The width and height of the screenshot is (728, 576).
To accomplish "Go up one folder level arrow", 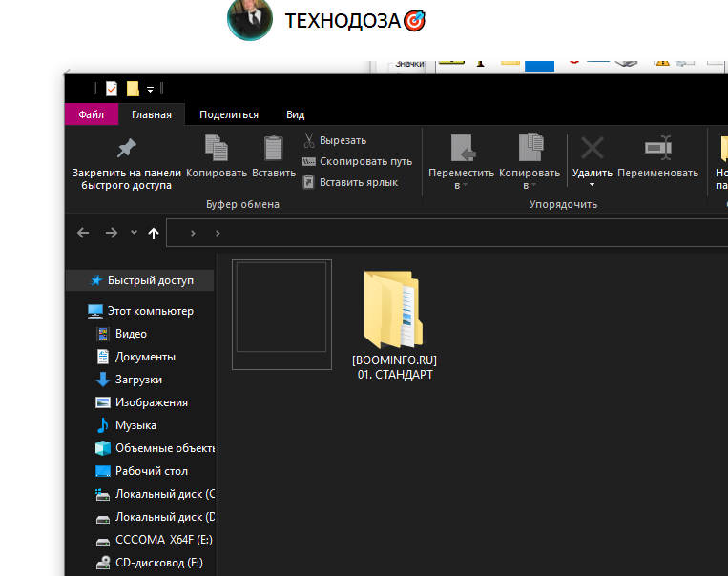I will (154, 233).
